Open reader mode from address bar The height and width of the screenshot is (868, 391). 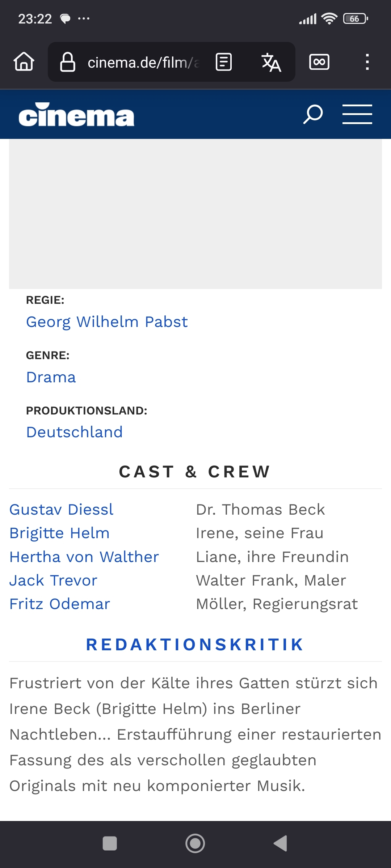[x=224, y=62]
